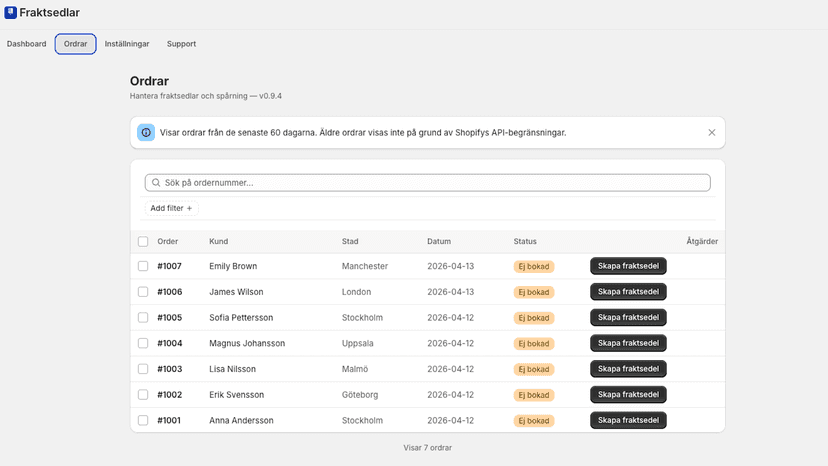828x466 pixels.
Task: Select the Ordrar tab
Action: 76,44
